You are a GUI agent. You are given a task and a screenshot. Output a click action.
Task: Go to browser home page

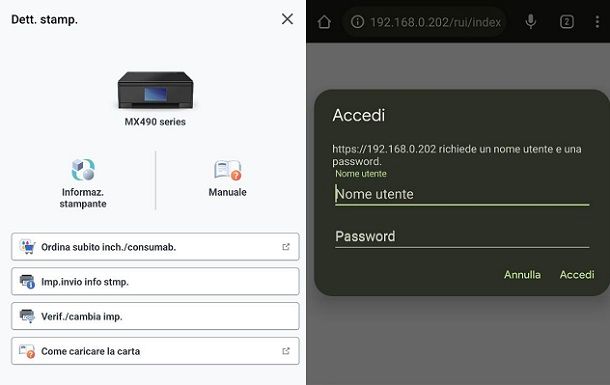tap(324, 22)
